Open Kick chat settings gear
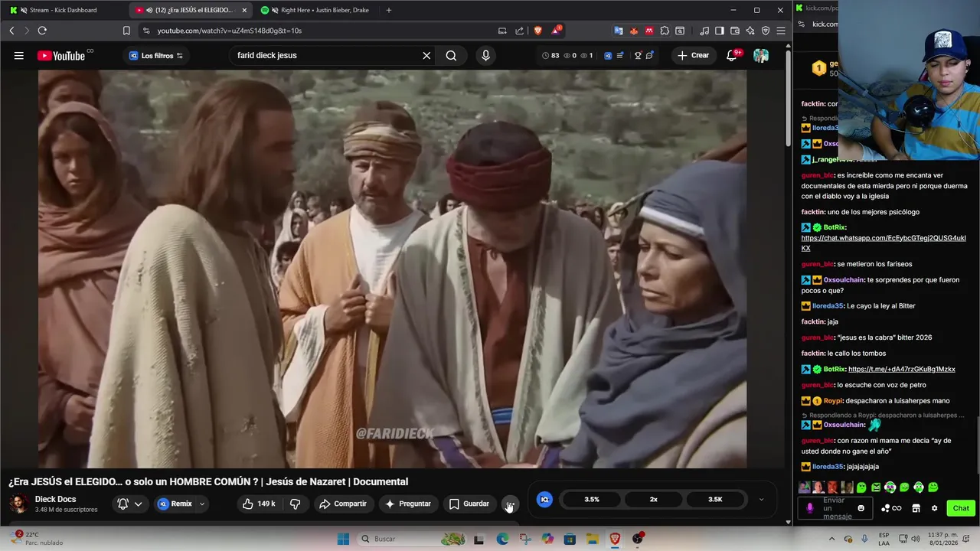Screen dimensions: 980x551 click(x=934, y=508)
